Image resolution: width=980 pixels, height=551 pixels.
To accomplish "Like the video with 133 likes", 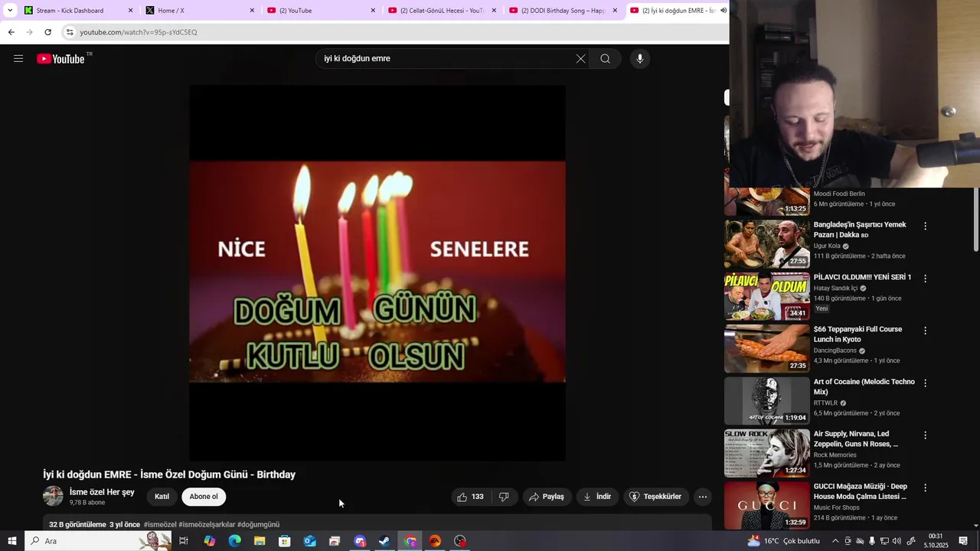I will [470, 497].
